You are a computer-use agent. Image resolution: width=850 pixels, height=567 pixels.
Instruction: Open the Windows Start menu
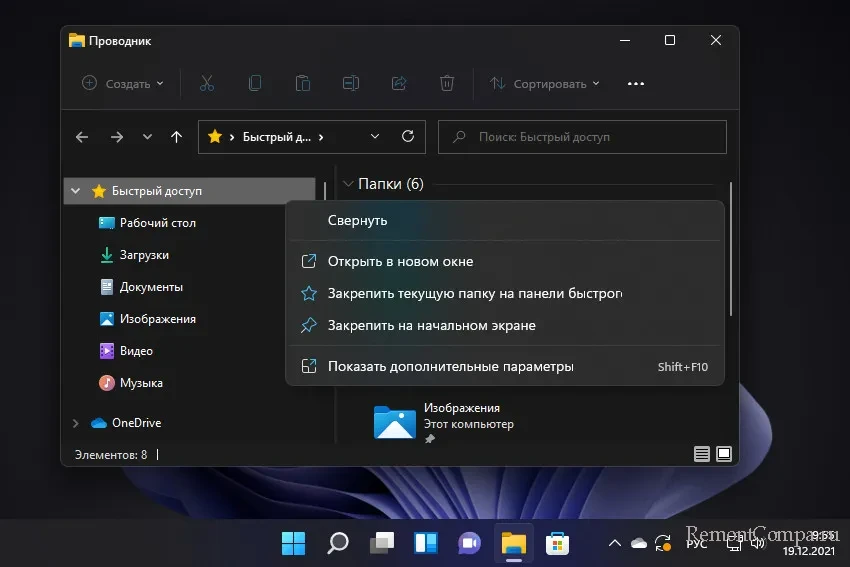(x=294, y=543)
